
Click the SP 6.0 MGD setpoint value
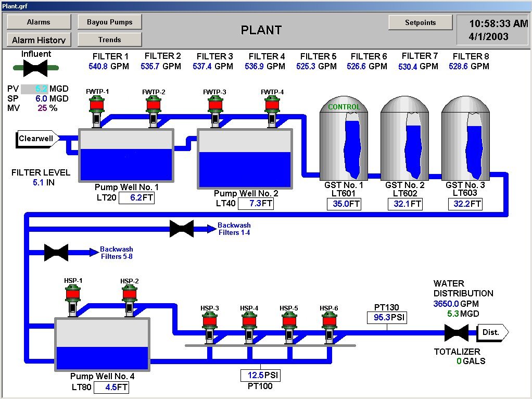pos(41,99)
